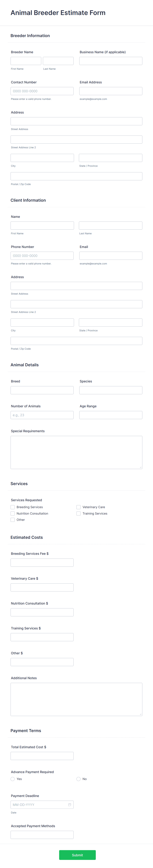The width and height of the screenshot is (153, 868).
Task: Click the Number of Animals field
Action: (x=42, y=415)
